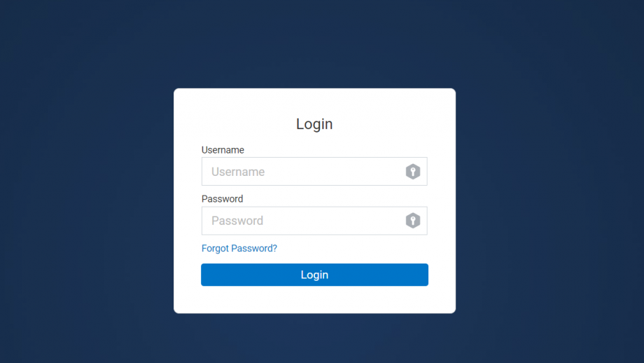644x363 pixels.
Task: Select the empty Password text box
Action: click(x=314, y=221)
